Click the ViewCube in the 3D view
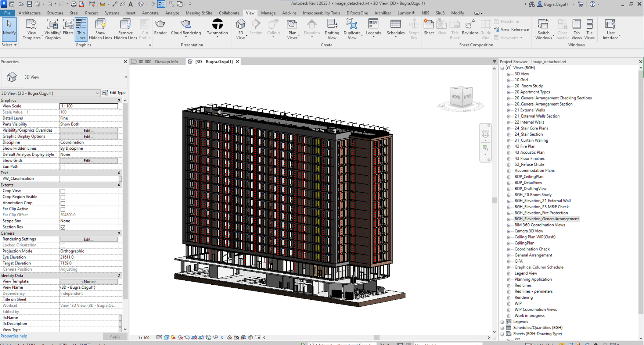 tap(461, 97)
